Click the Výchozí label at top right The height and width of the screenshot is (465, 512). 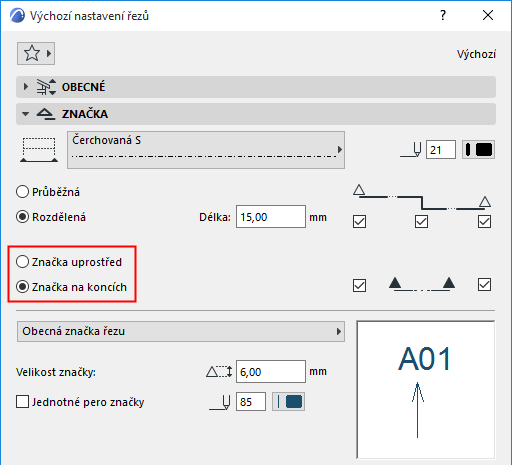point(476,54)
